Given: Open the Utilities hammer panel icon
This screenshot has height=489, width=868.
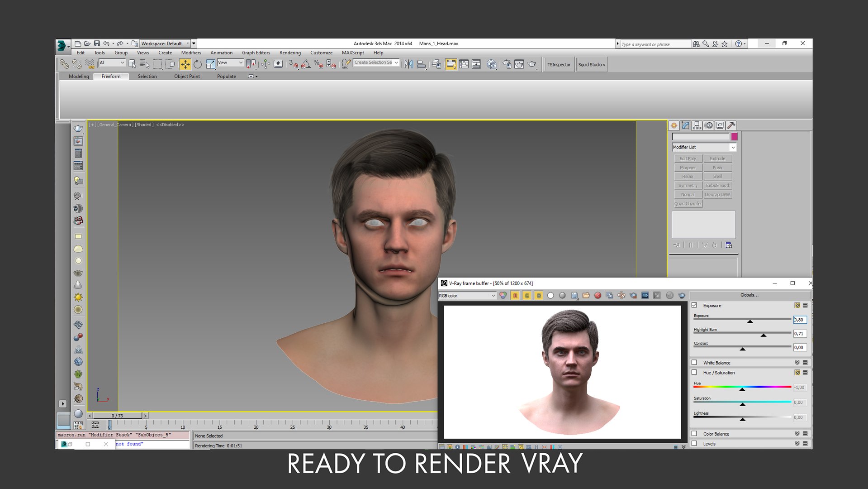Looking at the screenshot, I should 731,125.
